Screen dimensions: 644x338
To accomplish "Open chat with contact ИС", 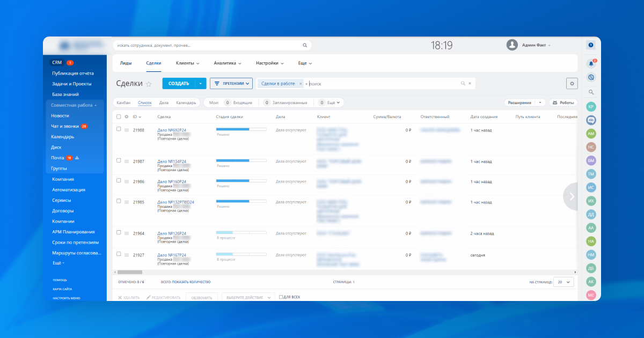I will tap(591, 187).
